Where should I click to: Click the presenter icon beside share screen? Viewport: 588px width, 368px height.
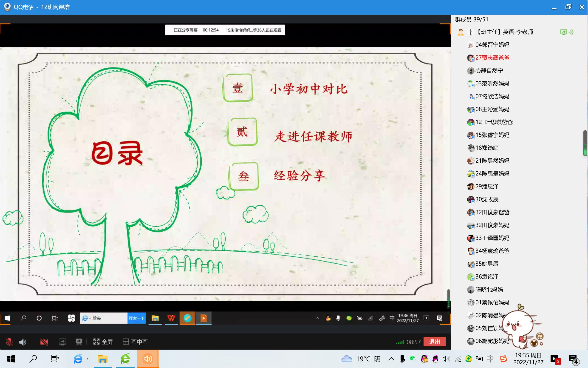[79, 342]
